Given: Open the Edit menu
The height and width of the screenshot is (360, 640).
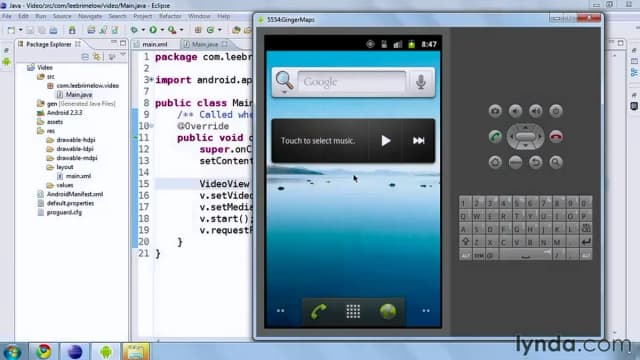Looking at the screenshot, I should [x=23, y=16].
